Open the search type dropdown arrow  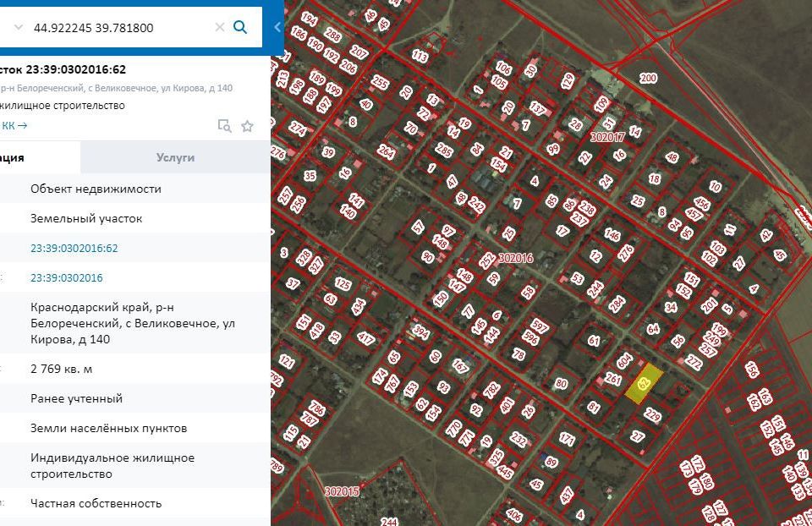point(17,27)
